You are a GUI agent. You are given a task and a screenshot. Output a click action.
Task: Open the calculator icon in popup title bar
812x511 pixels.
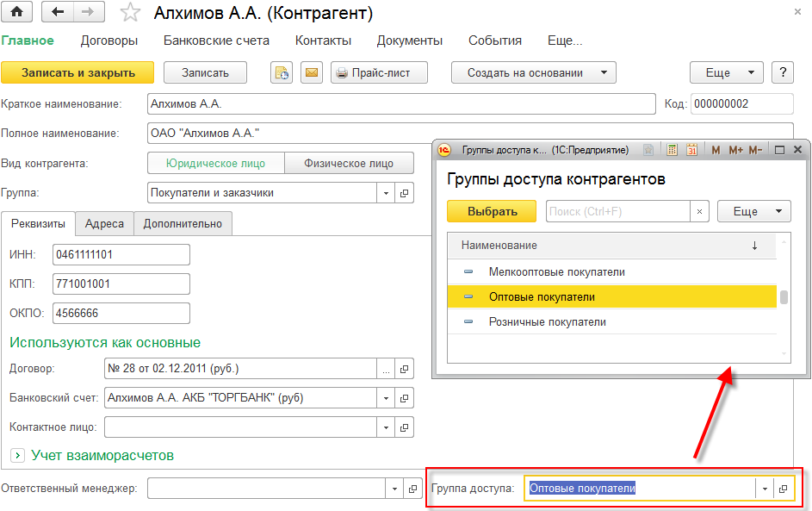[x=672, y=150]
